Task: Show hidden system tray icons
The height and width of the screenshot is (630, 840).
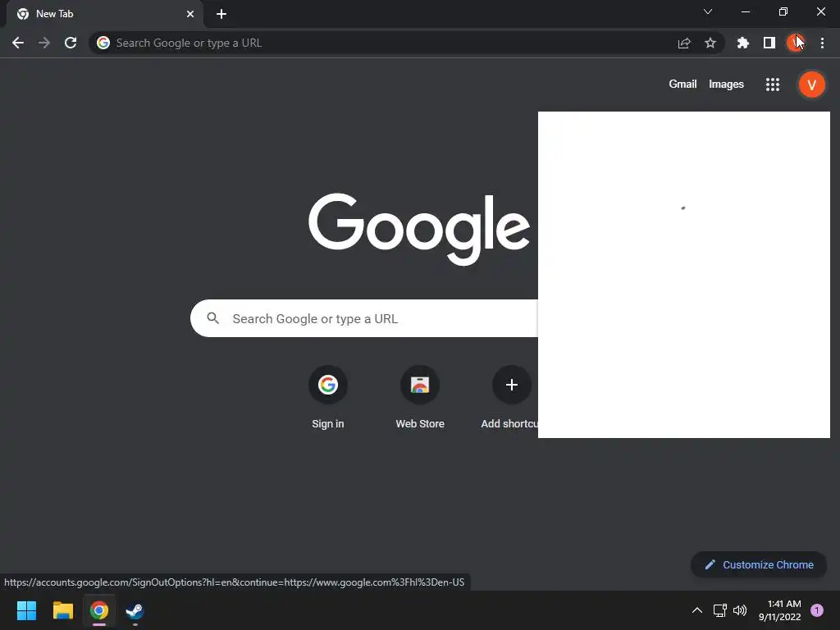Action: tap(697, 610)
